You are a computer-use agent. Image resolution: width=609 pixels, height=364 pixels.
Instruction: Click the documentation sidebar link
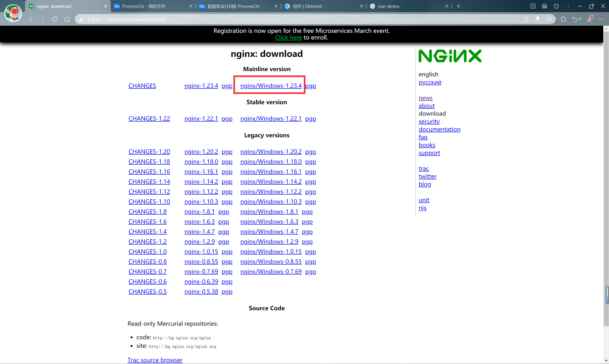click(439, 129)
